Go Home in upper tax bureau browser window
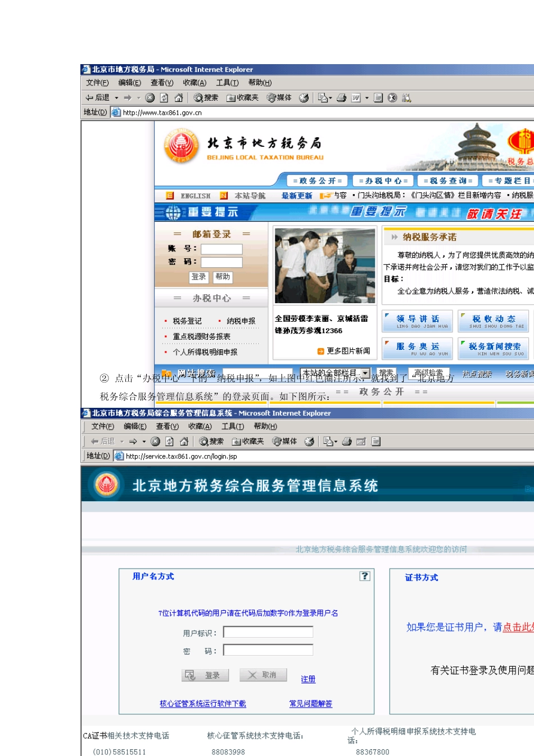Screen dimensions: 534x756 tap(179, 98)
